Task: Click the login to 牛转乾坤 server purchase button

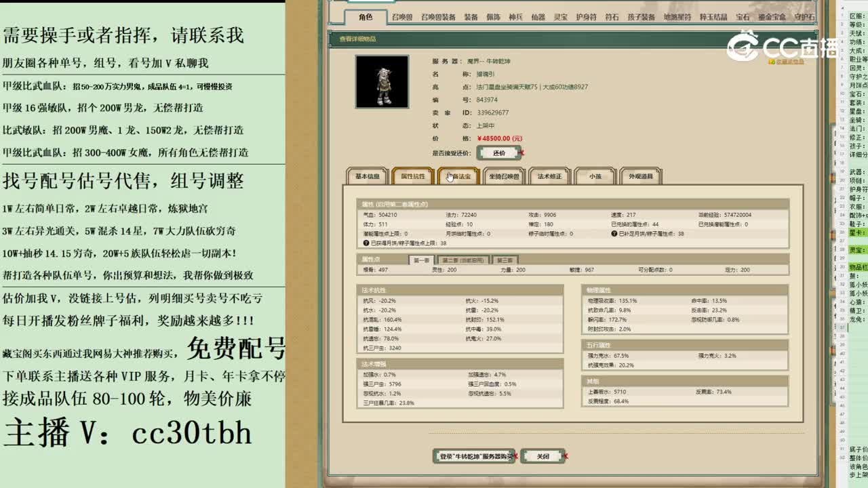Action: point(474,457)
